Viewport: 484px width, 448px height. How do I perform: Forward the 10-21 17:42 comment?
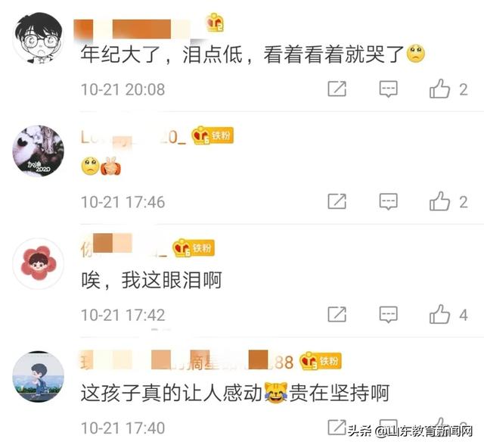click(337, 314)
